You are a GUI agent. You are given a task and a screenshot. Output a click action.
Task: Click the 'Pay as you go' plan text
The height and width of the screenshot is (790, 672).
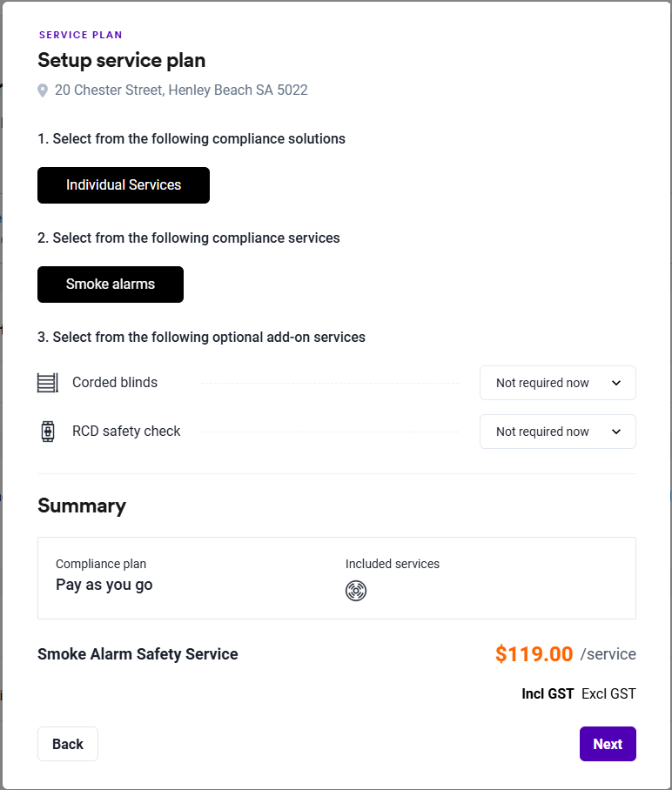click(x=104, y=585)
